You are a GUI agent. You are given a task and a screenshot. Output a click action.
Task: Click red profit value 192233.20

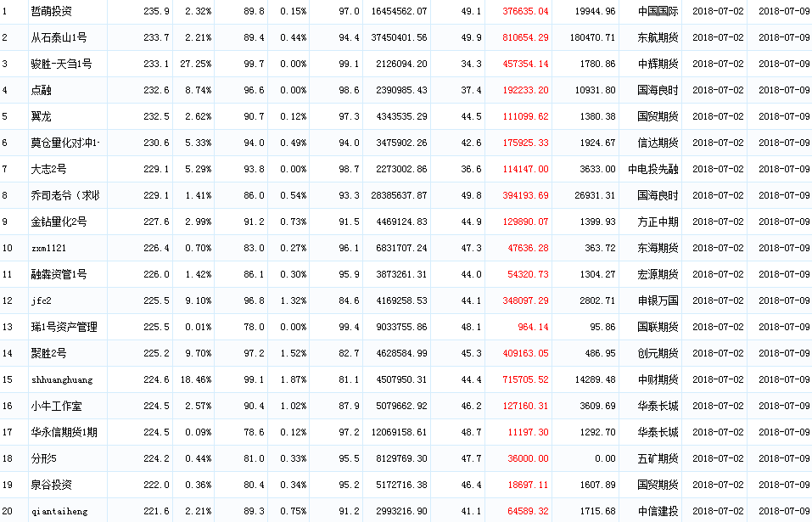(525, 90)
